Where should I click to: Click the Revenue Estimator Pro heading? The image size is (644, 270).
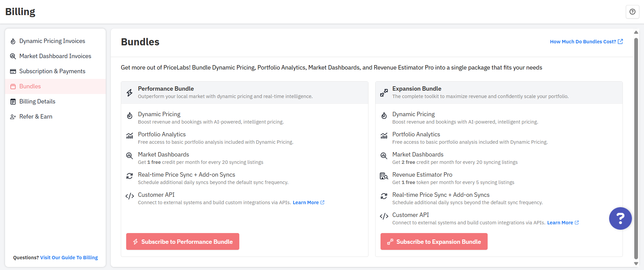pyautogui.click(x=422, y=175)
